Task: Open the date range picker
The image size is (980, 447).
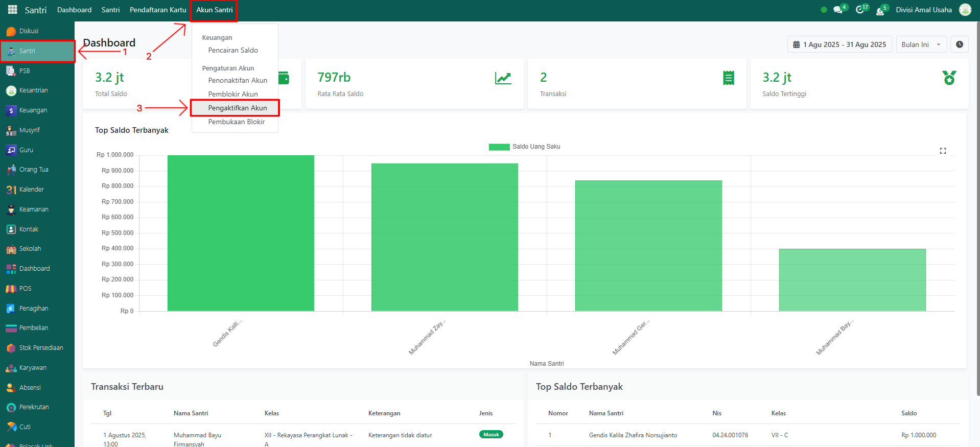Action: pos(839,44)
